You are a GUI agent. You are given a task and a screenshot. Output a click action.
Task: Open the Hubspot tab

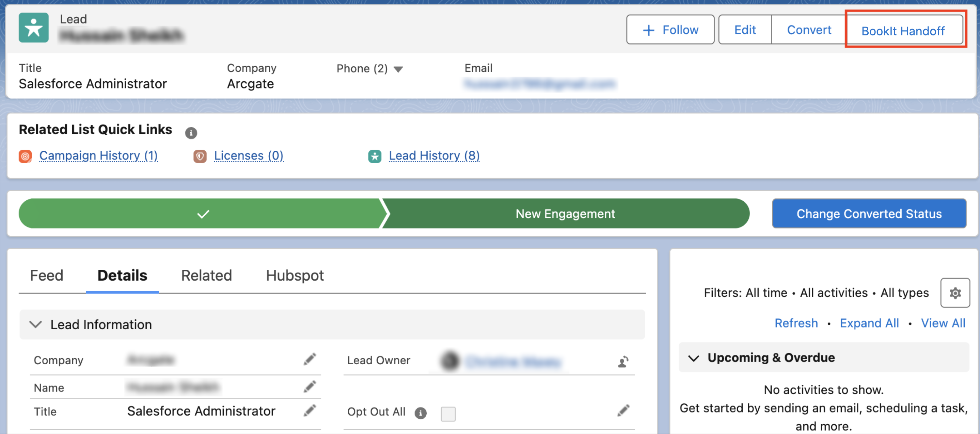pos(295,275)
